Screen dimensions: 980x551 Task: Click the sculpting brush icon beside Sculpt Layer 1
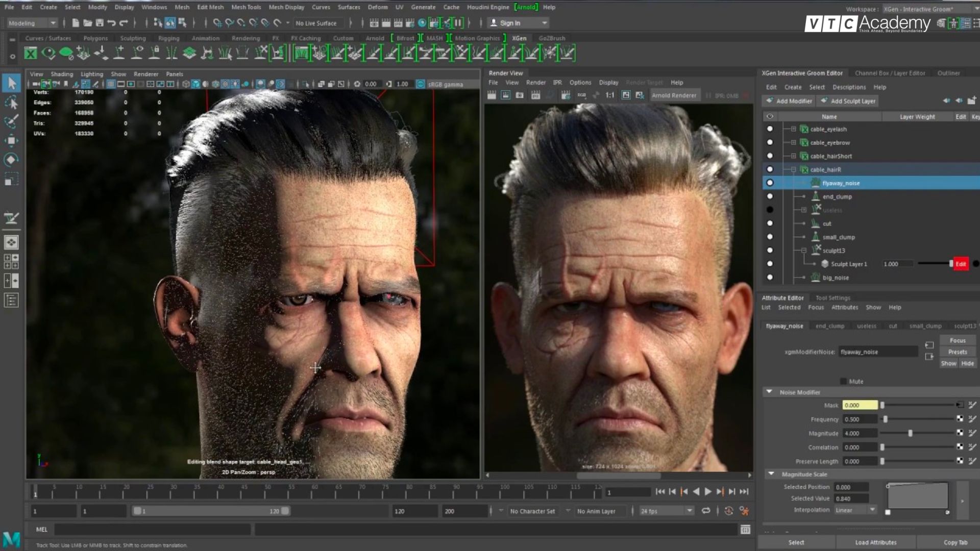tap(824, 264)
